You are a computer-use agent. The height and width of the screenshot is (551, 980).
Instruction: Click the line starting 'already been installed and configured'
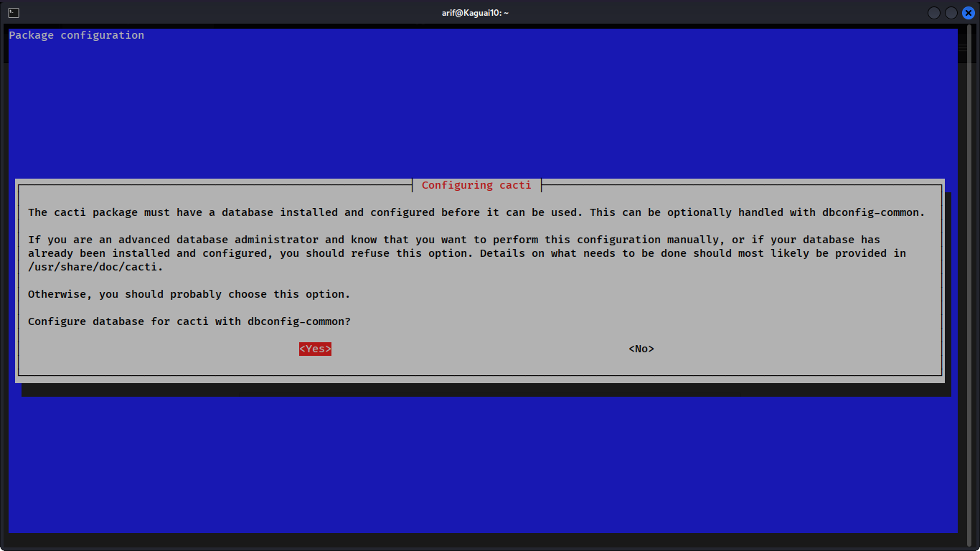[467, 253]
